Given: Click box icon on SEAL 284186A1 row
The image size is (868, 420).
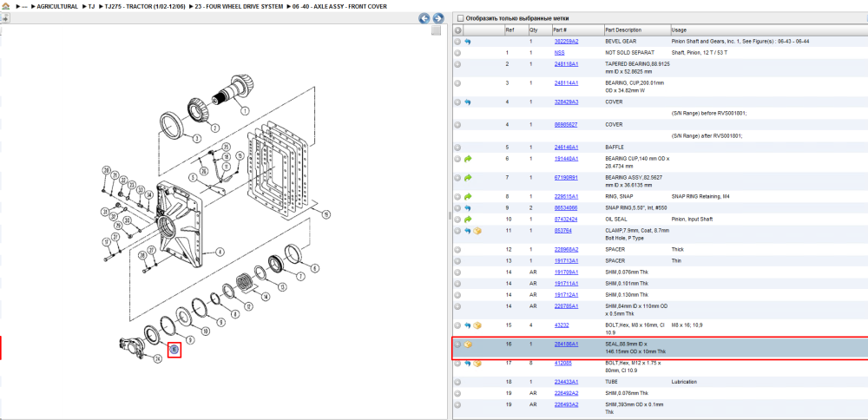Looking at the screenshot, I should (x=468, y=345).
